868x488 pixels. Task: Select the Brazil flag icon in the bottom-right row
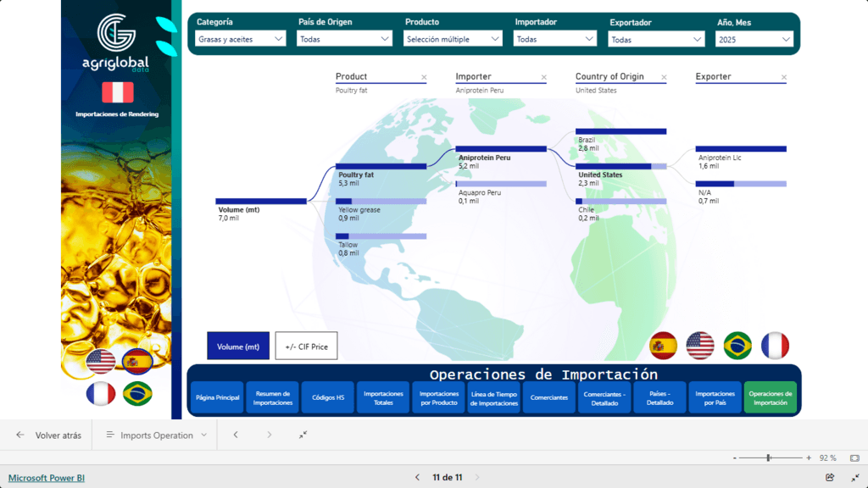tap(737, 346)
